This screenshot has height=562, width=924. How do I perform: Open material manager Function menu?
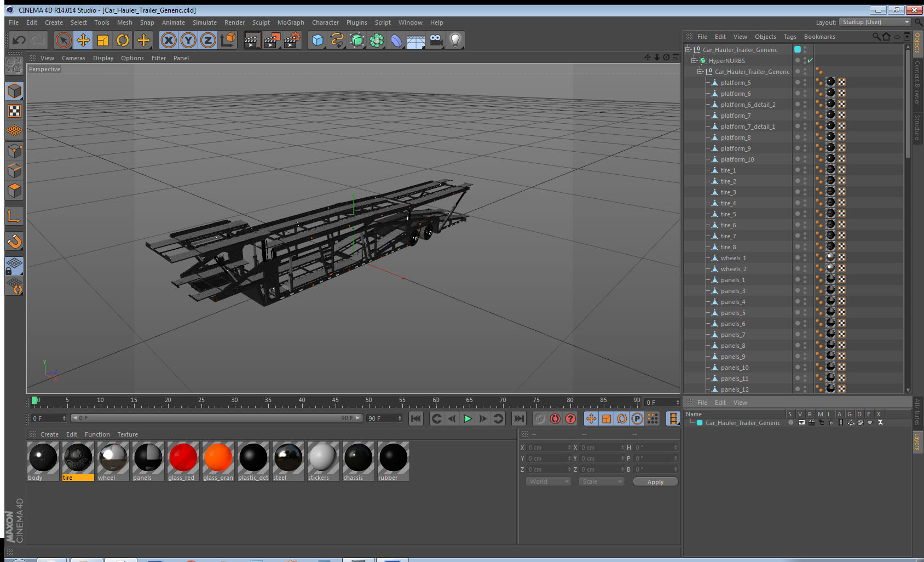97,434
